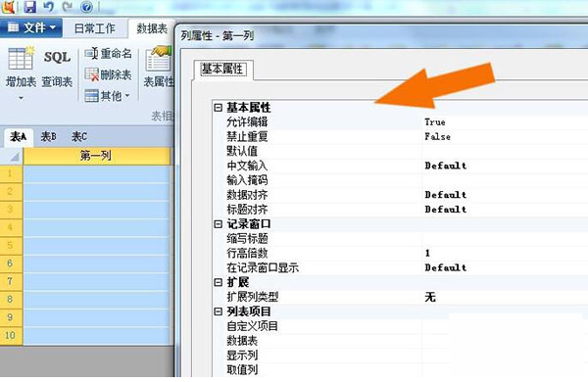
Task: Select row header 10 in the table
Action: tap(11, 336)
